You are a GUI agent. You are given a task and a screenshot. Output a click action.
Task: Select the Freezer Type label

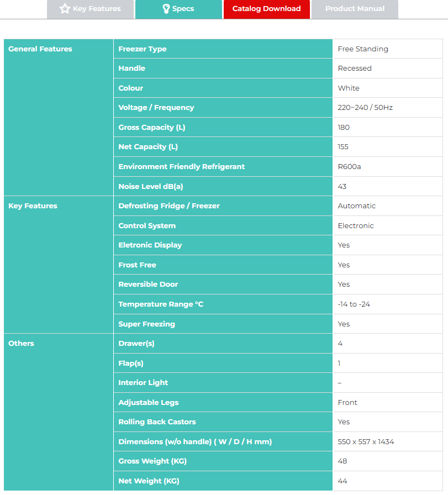[x=143, y=49]
